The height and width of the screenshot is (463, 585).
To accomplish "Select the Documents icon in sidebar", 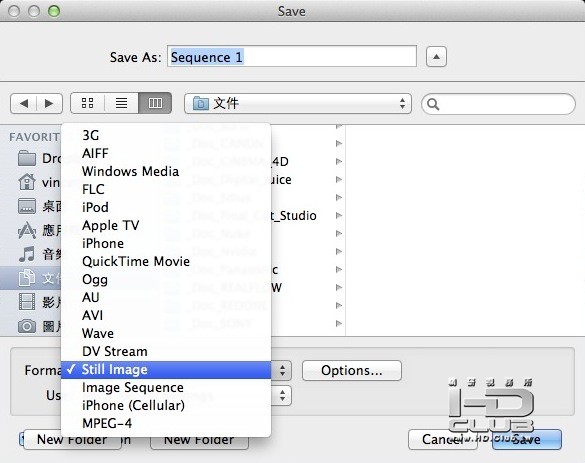I will [27, 278].
